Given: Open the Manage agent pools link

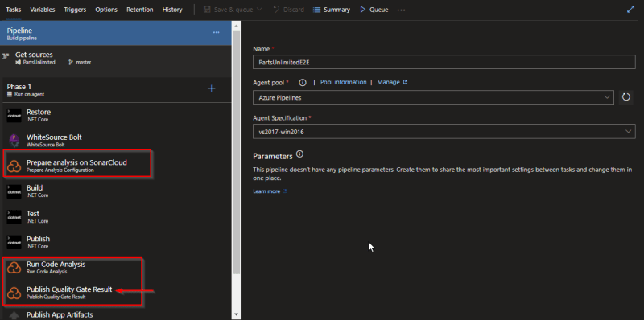Looking at the screenshot, I should click(392, 82).
